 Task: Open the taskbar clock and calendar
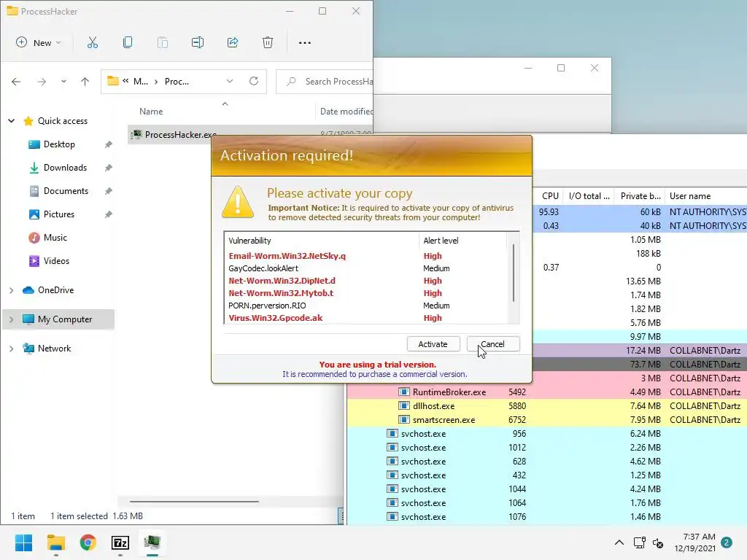click(x=694, y=542)
